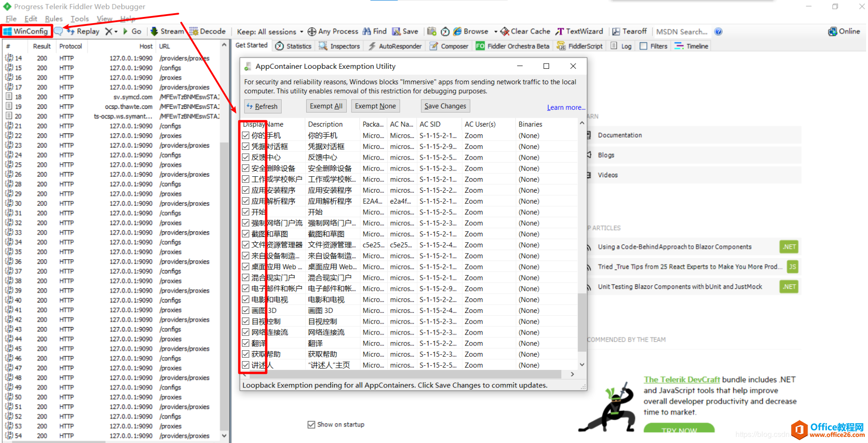The image size is (868, 443).
Task: Select session 18 sv.symcd.com row
Action: pos(112,97)
